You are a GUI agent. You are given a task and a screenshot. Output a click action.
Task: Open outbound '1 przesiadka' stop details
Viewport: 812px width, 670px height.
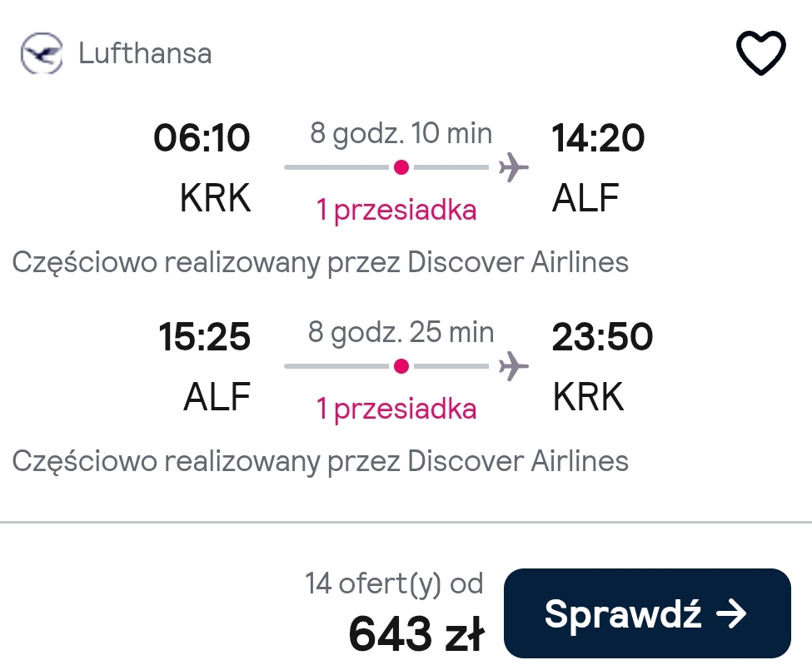click(x=396, y=210)
